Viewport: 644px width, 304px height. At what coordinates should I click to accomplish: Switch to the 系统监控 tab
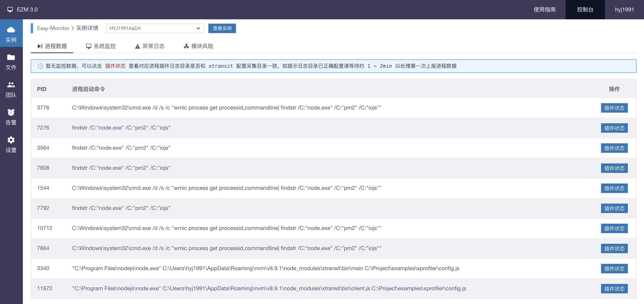(101, 46)
